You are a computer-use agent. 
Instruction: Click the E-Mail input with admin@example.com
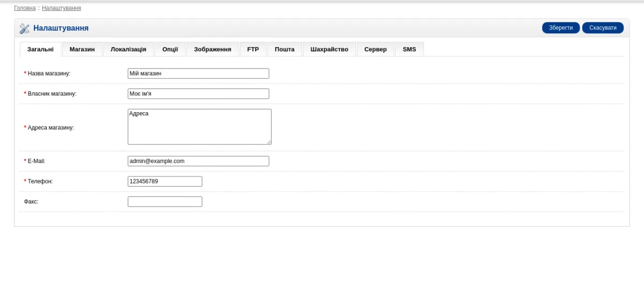point(198,161)
